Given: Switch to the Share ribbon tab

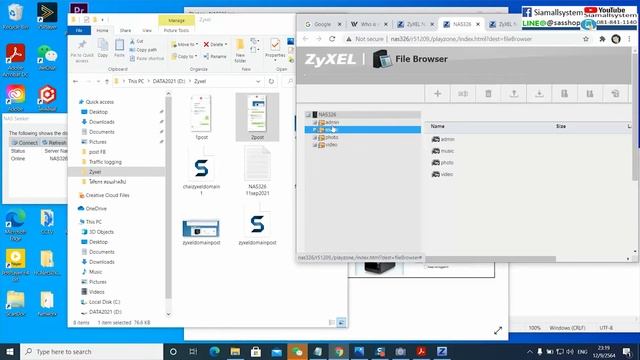Looking at the screenshot, I should pyautogui.click(x=125, y=31).
